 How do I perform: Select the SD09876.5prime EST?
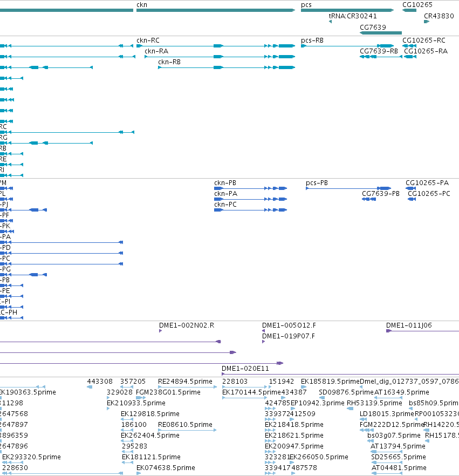point(322,398)
